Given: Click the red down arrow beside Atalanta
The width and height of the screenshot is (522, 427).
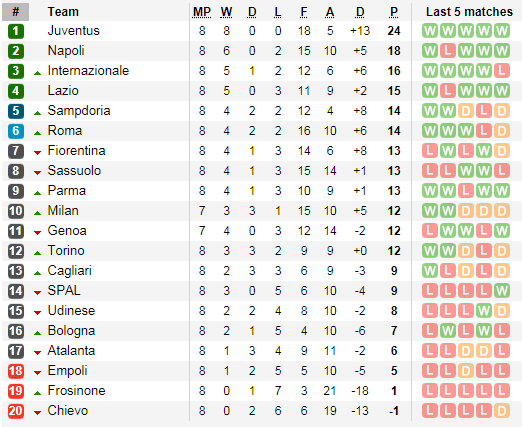Looking at the screenshot, I should point(37,353).
